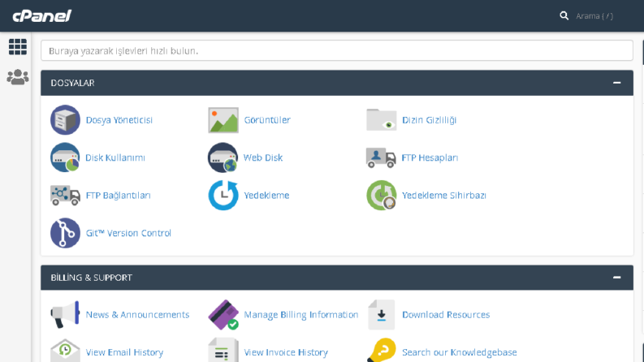This screenshot has width=644, height=362.
Task: Click the grid home icon in sidebar
Action: (x=18, y=47)
